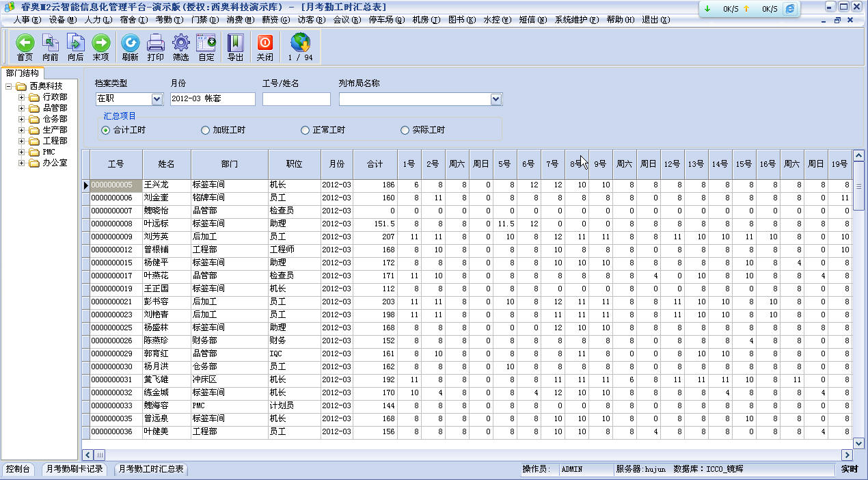Click the horizontal scrollbar thumb below the table
Image resolution: width=868 pixels, height=480 pixels.
click(x=100, y=455)
